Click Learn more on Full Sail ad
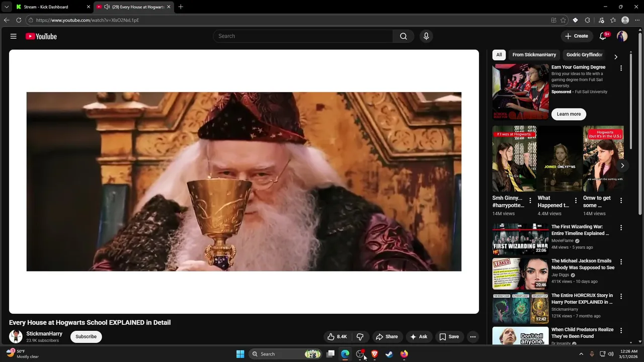 (569, 114)
